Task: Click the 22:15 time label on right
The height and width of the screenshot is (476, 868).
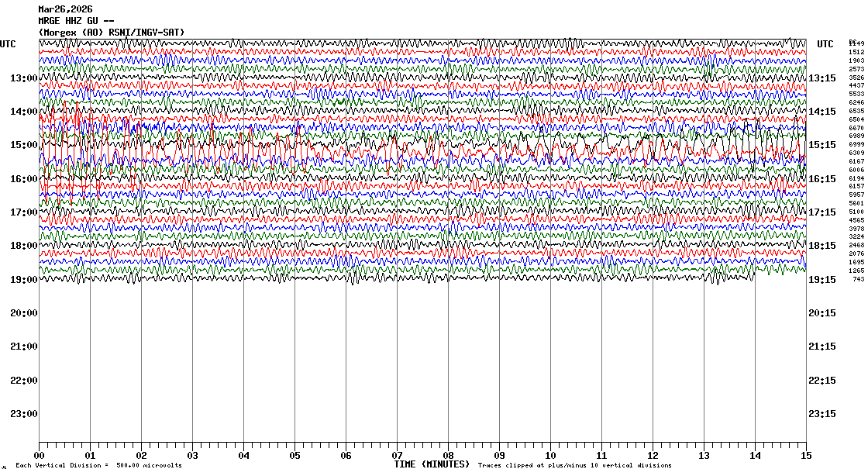Action: click(821, 380)
